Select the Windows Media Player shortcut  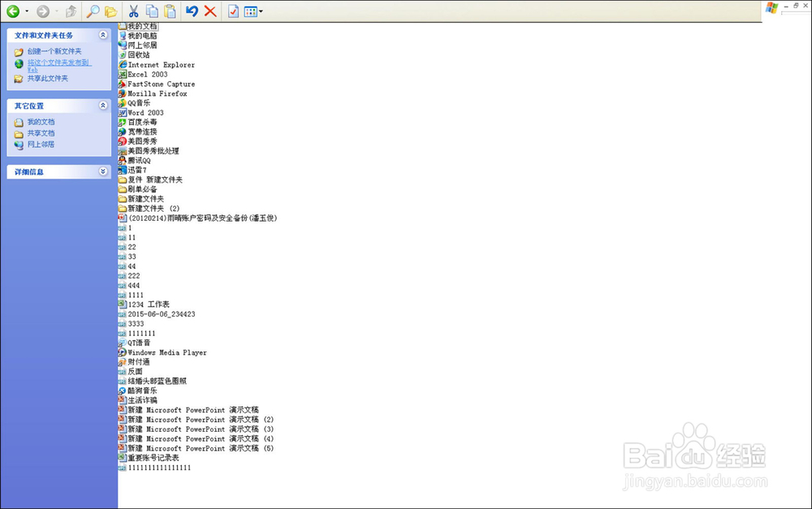[162, 352]
